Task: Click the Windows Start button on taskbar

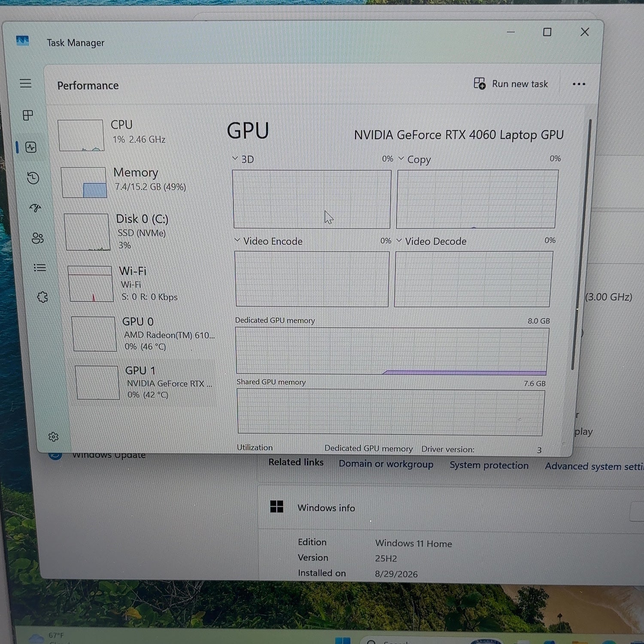Action: click(343, 641)
